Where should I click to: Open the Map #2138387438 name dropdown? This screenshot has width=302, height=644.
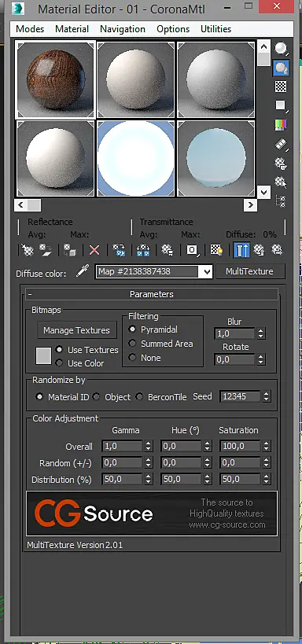click(x=207, y=271)
